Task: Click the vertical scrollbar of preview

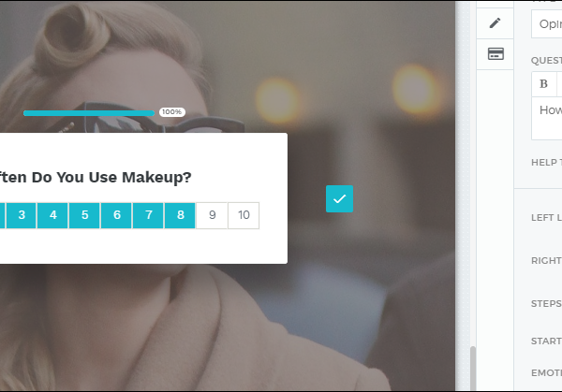Action: click(x=472, y=365)
